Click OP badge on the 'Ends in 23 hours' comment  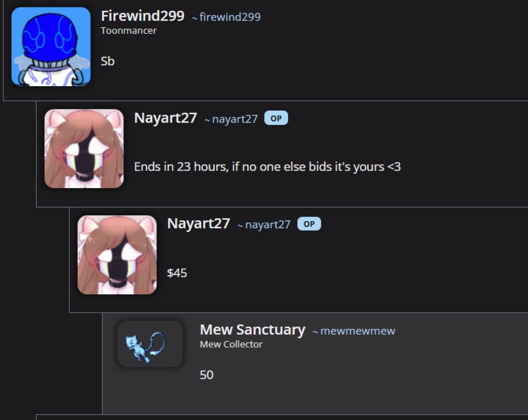pos(276,118)
